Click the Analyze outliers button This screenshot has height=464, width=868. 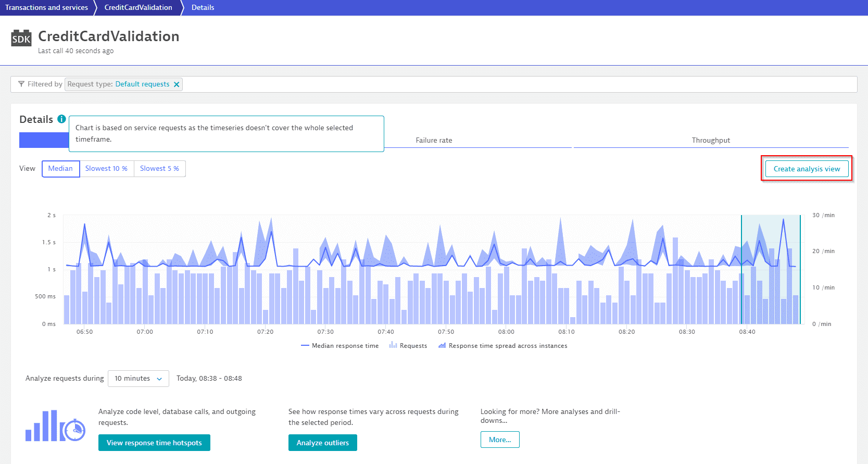[x=322, y=443]
